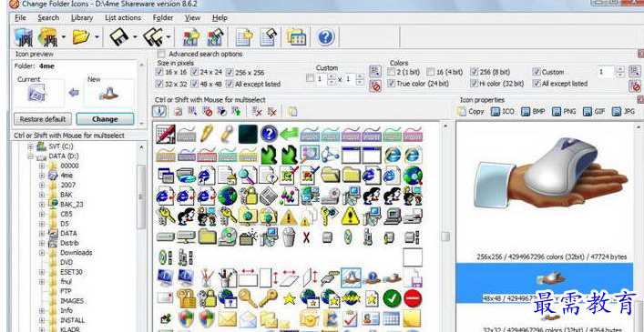The height and width of the screenshot is (332, 644).
Task: Open the Folder menu
Action: pyautogui.click(x=163, y=18)
